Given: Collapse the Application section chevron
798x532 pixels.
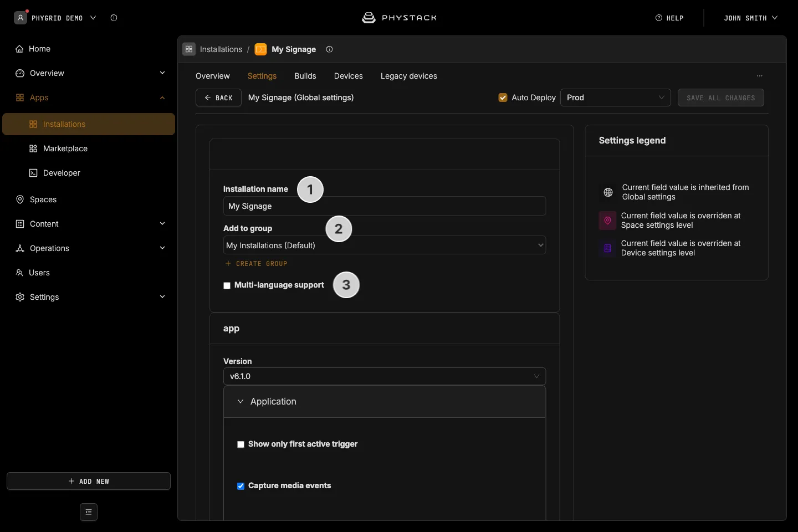Looking at the screenshot, I should (x=241, y=401).
